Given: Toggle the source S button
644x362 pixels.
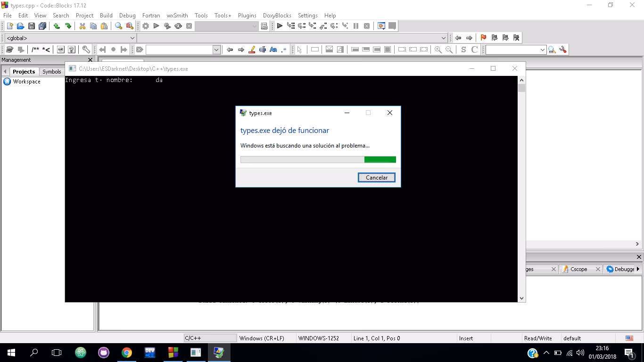Looking at the screenshot, I should 463,49.
